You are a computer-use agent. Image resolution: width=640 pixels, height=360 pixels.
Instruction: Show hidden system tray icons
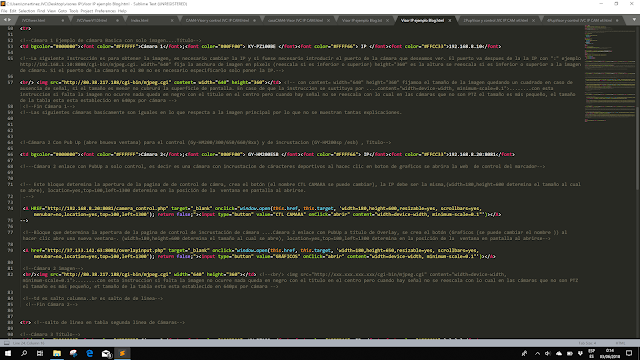(x=537, y=353)
